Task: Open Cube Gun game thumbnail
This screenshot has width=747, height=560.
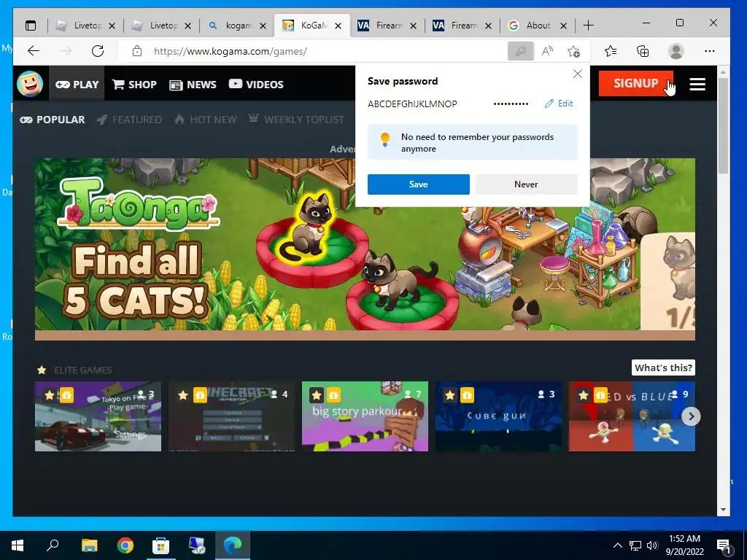Action: point(498,416)
